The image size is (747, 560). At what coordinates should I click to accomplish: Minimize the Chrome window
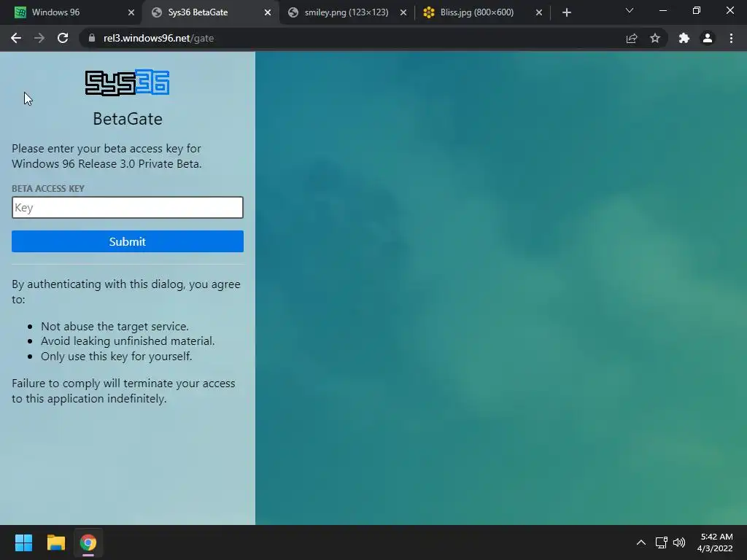[x=662, y=10]
